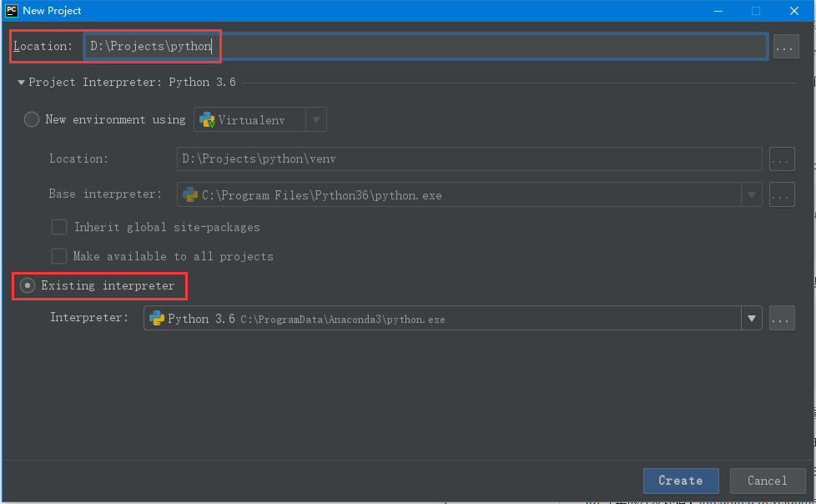Click the PyCharm icon in title bar

tap(11, 11)
